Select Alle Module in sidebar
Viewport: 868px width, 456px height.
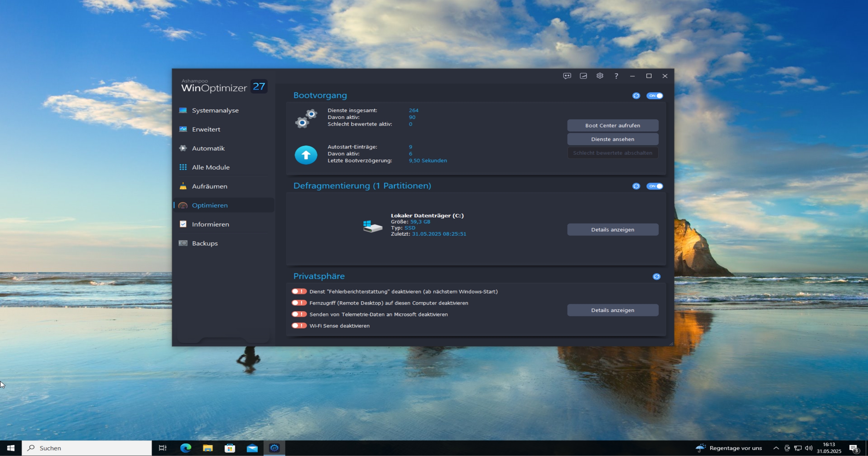pos(211,167)
